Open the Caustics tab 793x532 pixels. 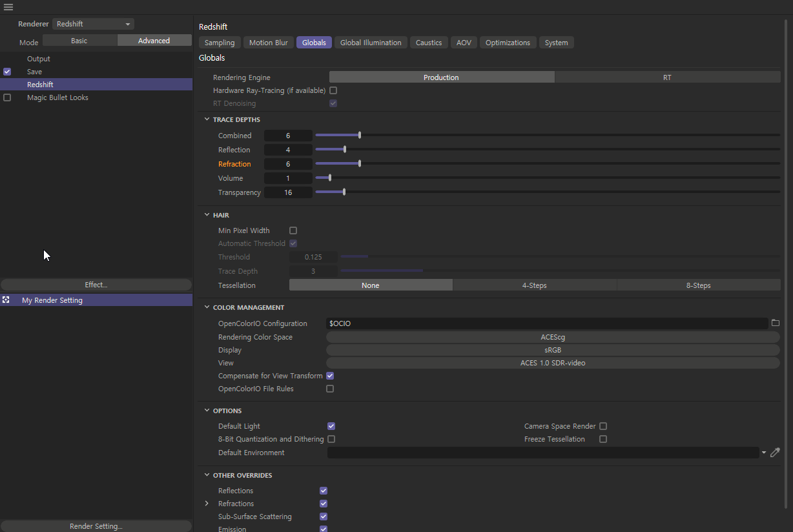429,43
